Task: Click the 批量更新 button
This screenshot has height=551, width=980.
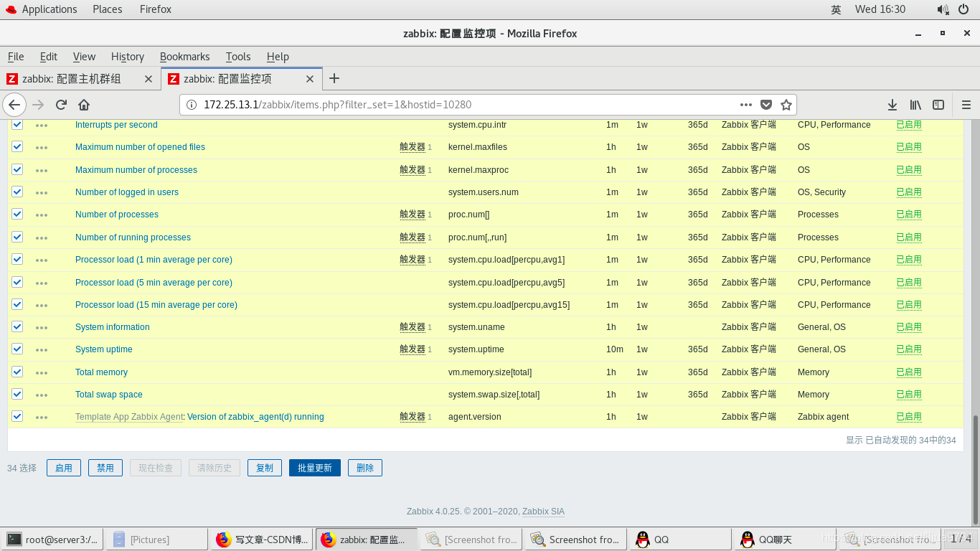Action: point(315,468)
